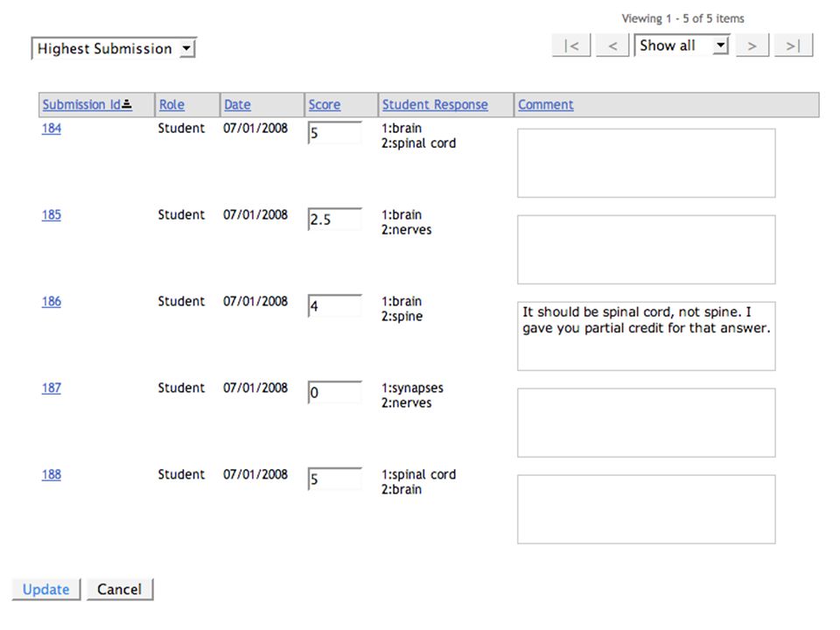This screenshot has height=630, width=840.
Task: Sort table by Score column
Action: (x=324, y=104)
